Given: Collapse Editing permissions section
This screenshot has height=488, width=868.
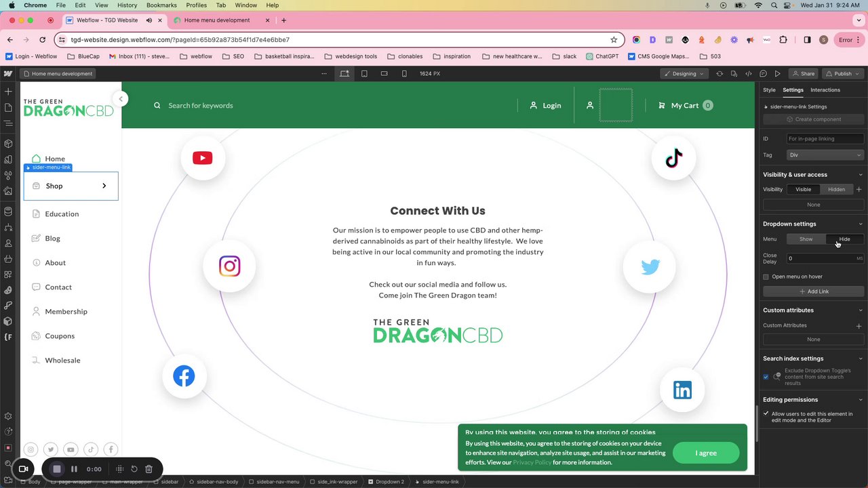Looking at the screenshot, I should pos(861,400).
